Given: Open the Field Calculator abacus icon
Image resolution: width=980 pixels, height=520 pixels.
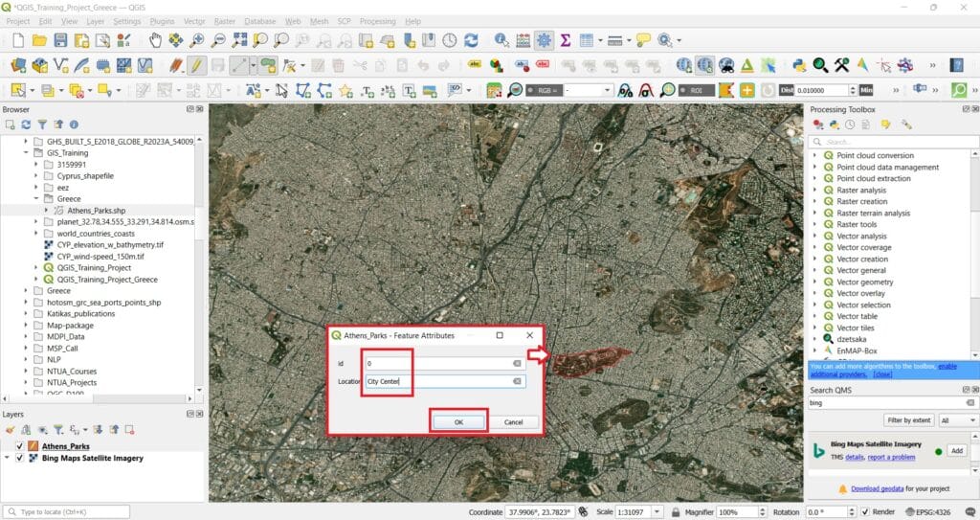Looking at the screenshot, I should tap(523, 40).
